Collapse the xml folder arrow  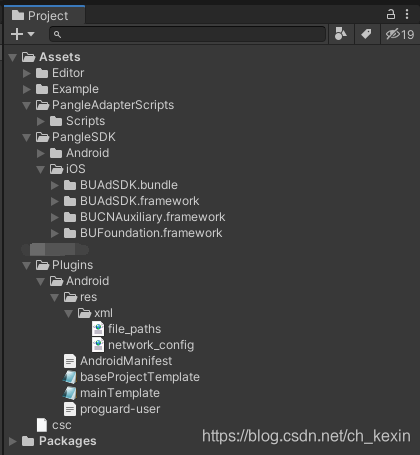click(69, 313)
